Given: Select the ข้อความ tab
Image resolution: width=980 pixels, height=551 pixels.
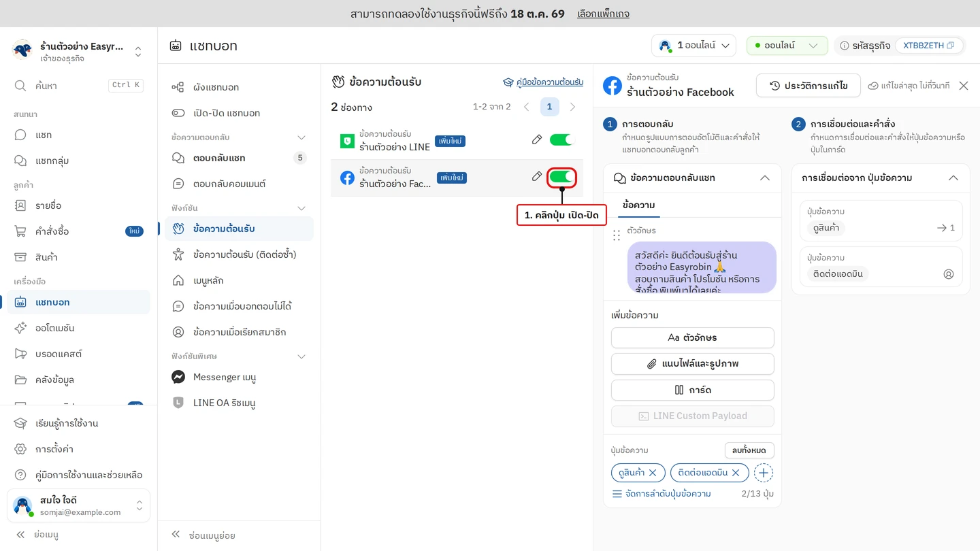Looking at the screenshot, I should (638, 205).
